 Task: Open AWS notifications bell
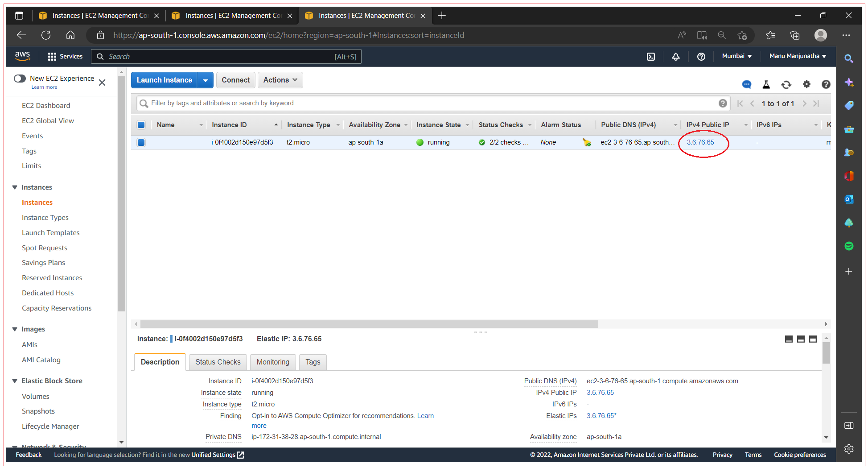676,57
